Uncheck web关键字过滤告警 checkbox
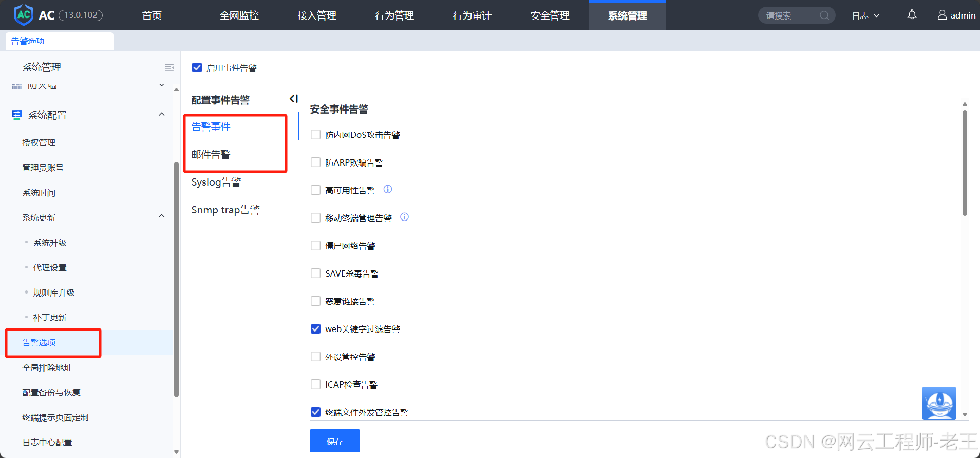The image size is (980, 458). point(316,329)
